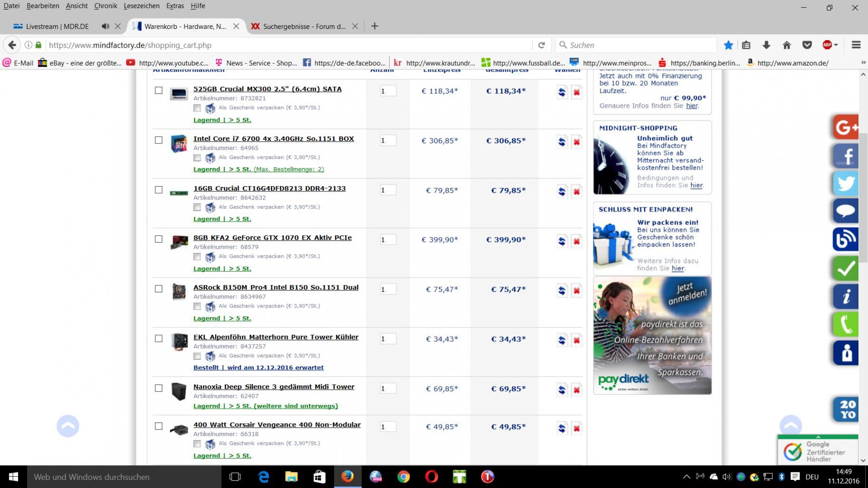This screenshot has height=488, width=868.
Task: Go to the Firefox home page
Action: 787,45
